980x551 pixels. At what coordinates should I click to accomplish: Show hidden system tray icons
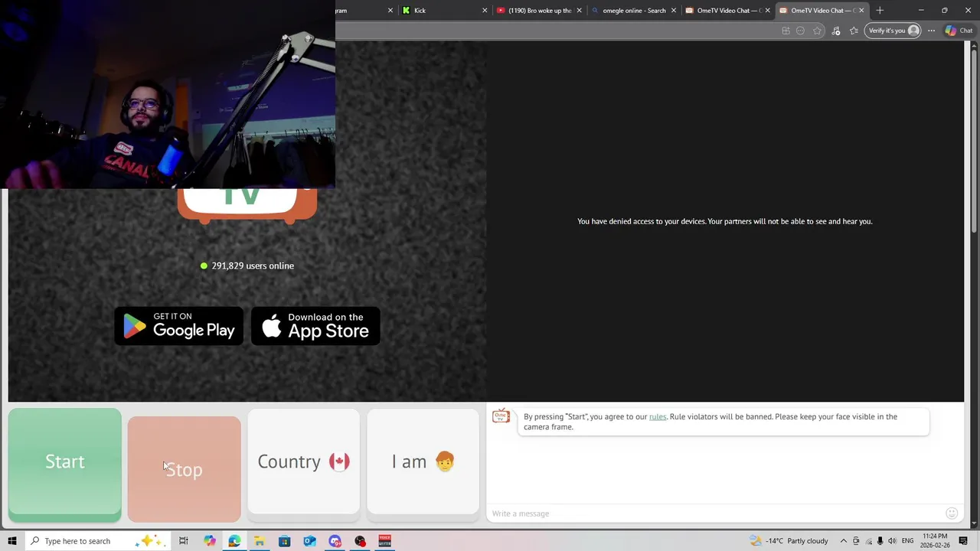point(844,541)
